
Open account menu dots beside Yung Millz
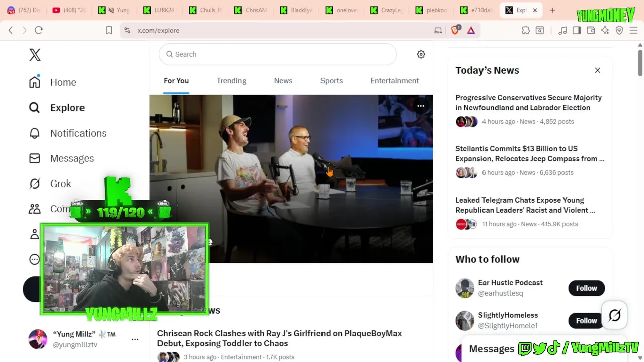pyautogui.click(x=135, y=339)
